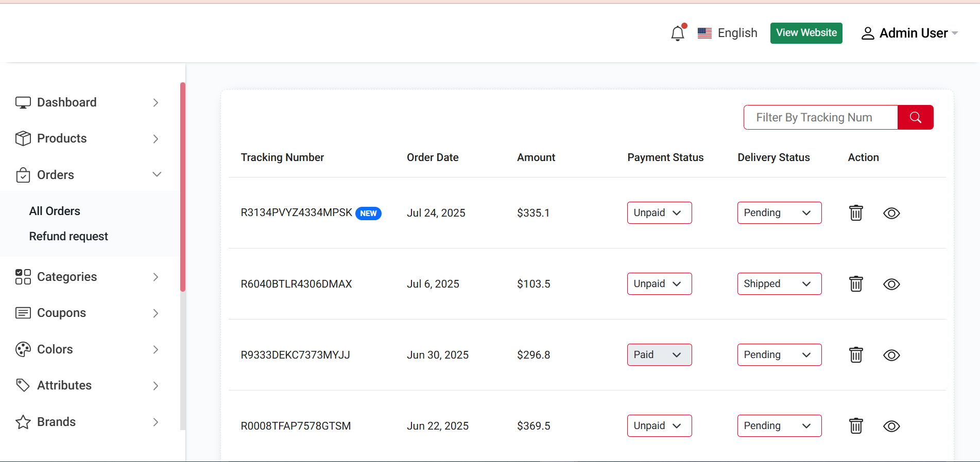Go to Refund request in sidebar
980x462 pixels.
pos(68,236)
